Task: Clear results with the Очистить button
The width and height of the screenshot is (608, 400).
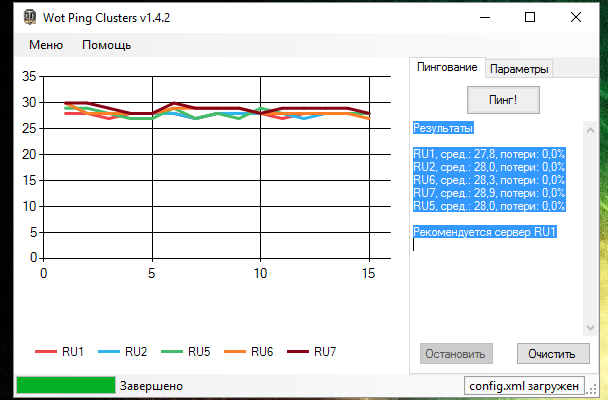Action: point(553,353)
